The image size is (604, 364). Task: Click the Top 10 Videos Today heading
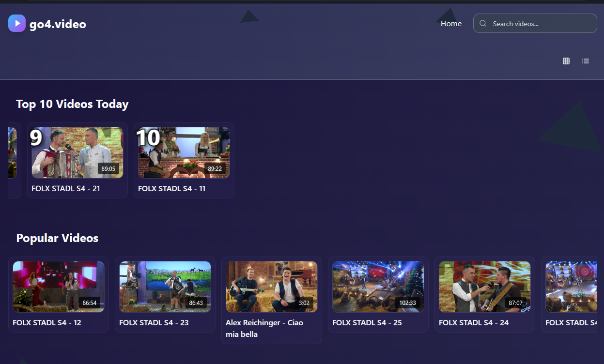pyautogui.click(x=72, y=104)
